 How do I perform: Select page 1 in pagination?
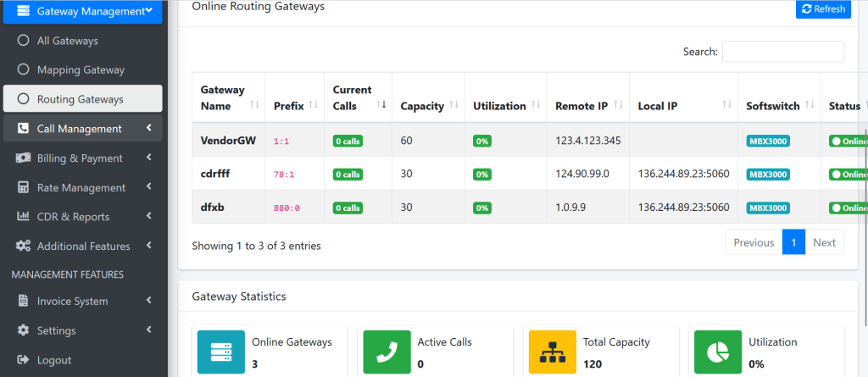(x=793, y=242)
